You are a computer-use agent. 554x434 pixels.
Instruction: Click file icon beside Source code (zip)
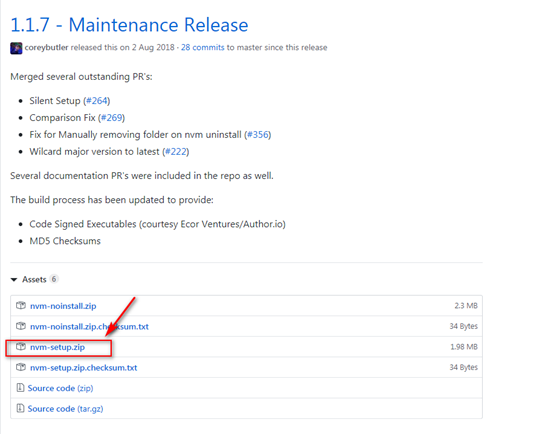point(20,388)
